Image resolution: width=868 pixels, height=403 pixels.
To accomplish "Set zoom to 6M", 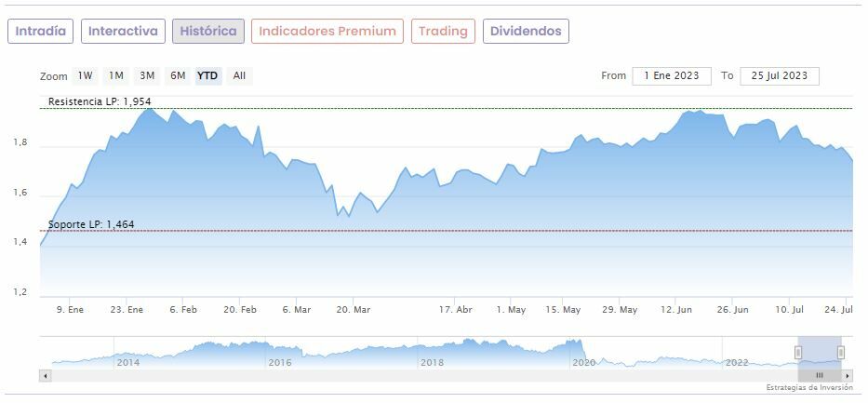I will click(x=178, y=76).
